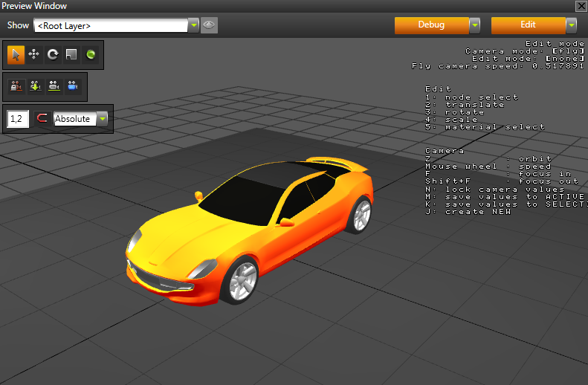Expand the Debug button dropdown arrow

[x=474, y=25]
